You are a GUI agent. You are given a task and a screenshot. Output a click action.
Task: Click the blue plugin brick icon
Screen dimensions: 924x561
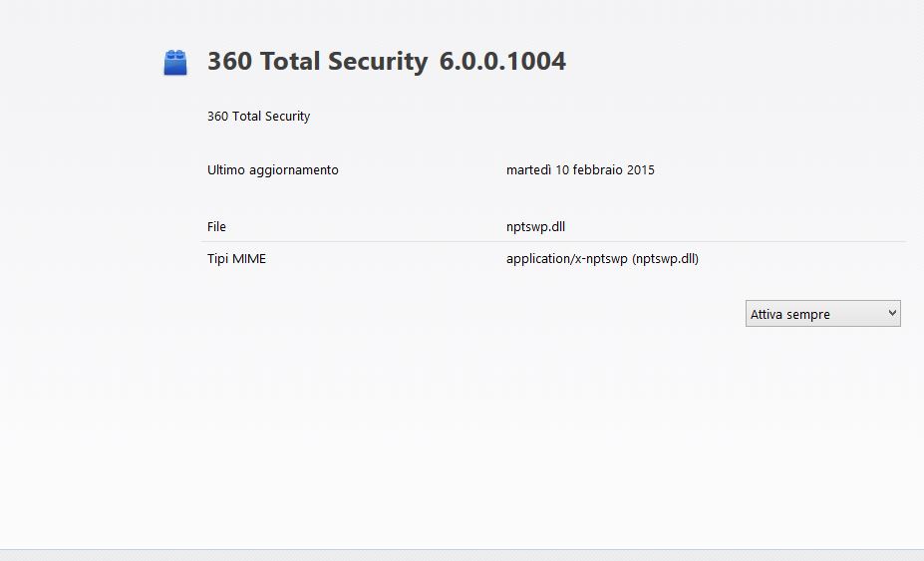pos(175,63)
